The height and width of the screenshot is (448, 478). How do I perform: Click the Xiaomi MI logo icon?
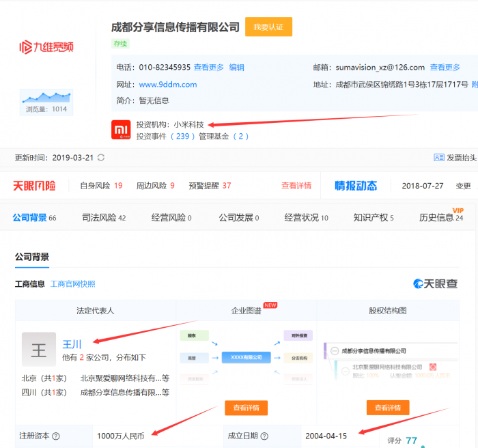pos(121,130)
